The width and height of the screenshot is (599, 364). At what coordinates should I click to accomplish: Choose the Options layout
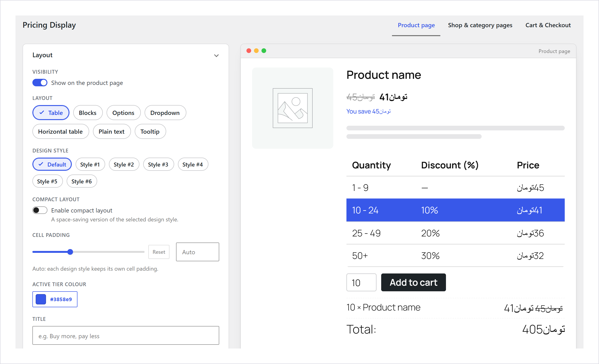tap(123, 113)
